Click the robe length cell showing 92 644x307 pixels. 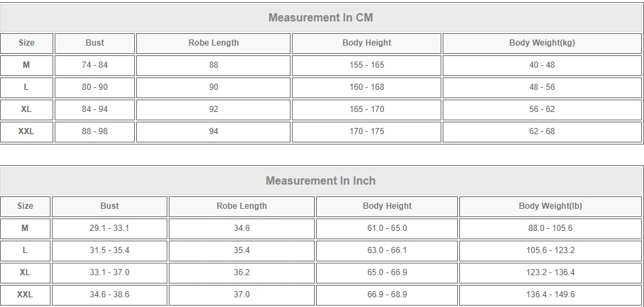(x=213, y=109)
